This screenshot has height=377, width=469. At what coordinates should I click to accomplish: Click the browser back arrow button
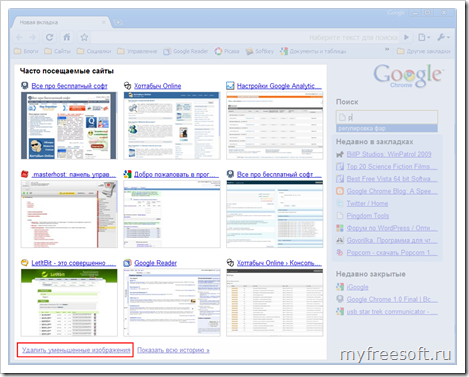tap(19, 37)
